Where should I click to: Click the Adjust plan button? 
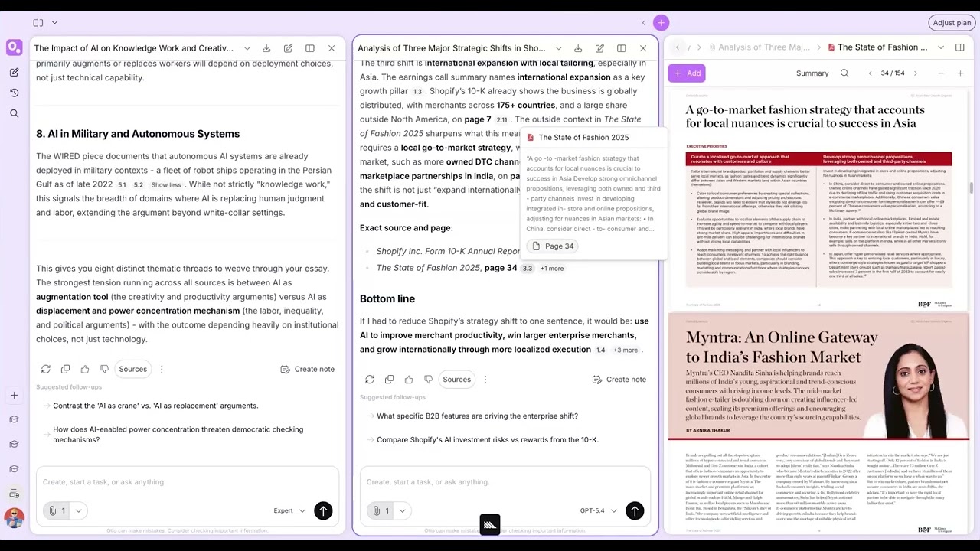click(x=952, y=23)
